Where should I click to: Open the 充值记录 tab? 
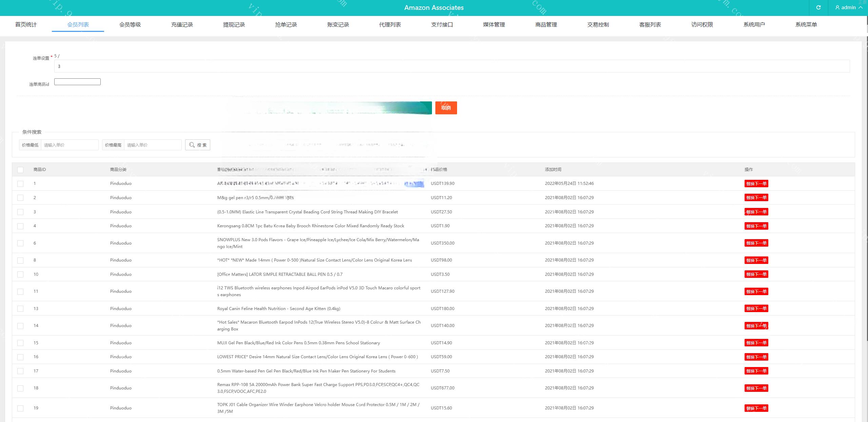pyautogui.click(x=182, y=24)
